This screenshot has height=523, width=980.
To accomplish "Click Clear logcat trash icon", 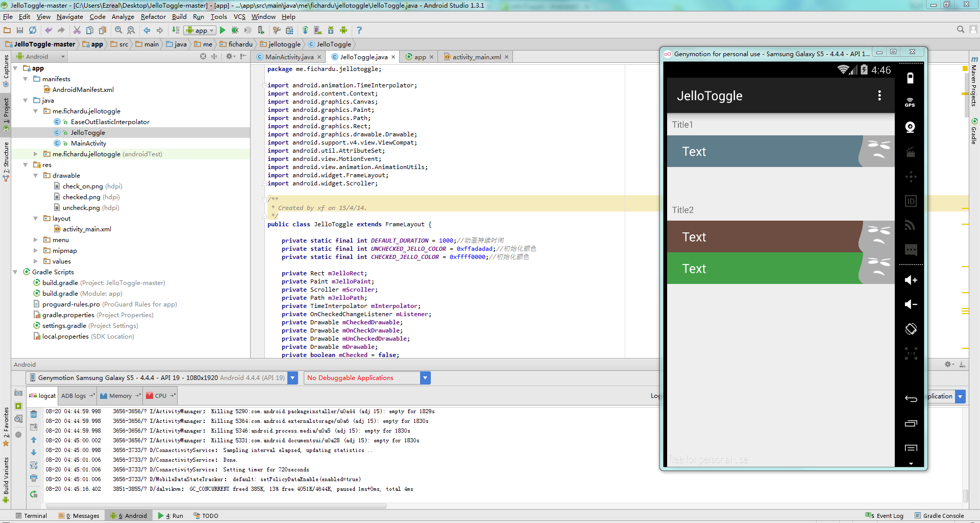I will pos(34,414).
